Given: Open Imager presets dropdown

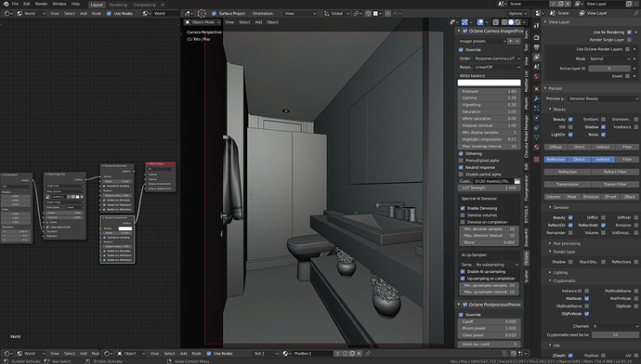Looking at the screenshot, I should 482,41.
